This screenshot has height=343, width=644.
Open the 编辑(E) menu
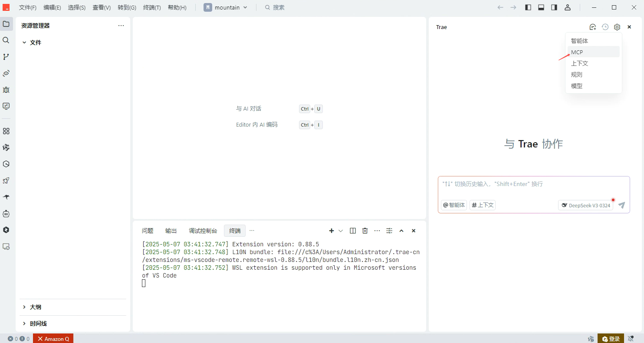click(52, 7)
